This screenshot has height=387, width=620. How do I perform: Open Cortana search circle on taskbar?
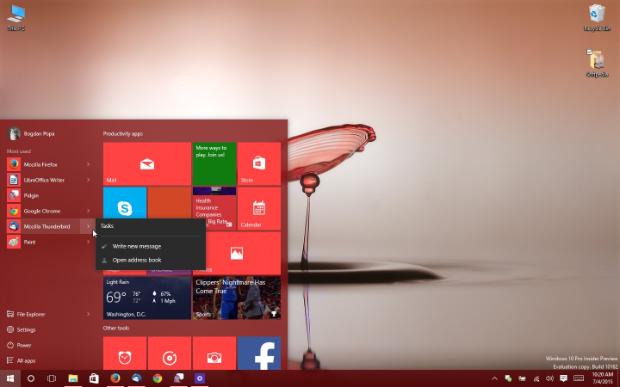pos(30,379)
